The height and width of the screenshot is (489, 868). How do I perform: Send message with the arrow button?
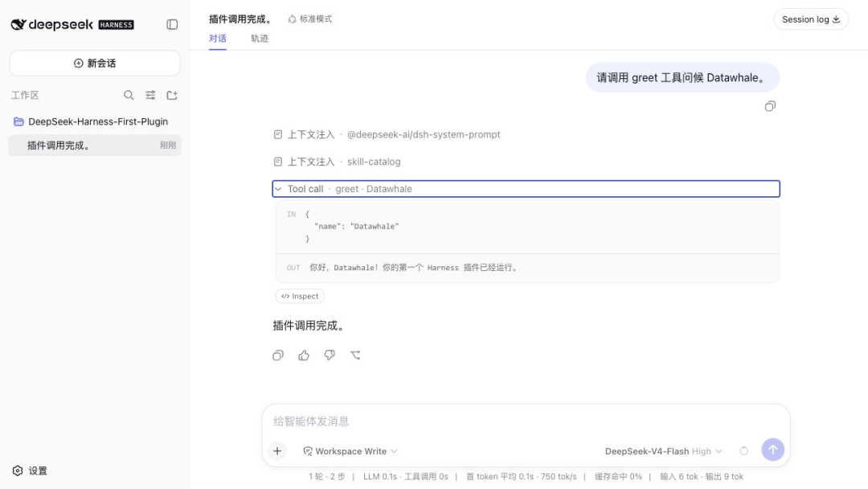(773, 450)
